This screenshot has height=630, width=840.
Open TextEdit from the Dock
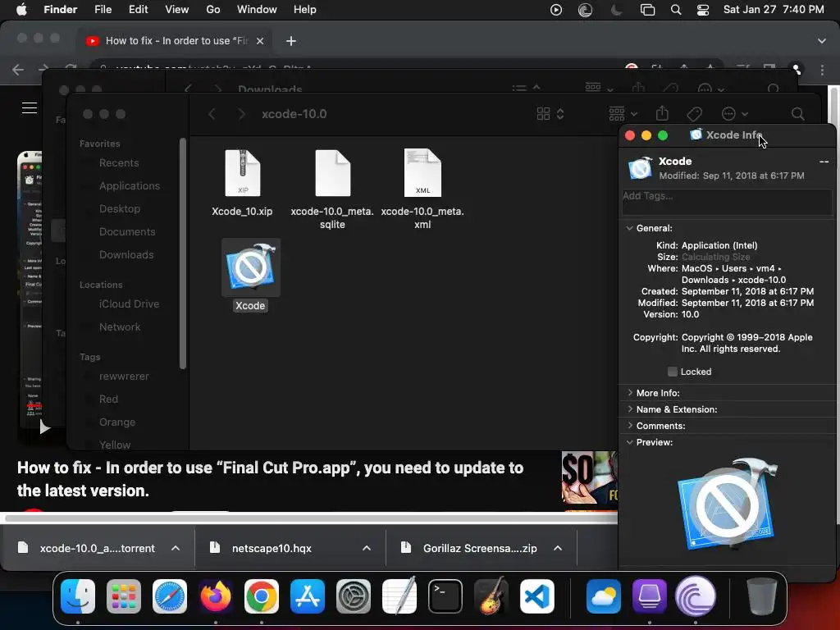[x=399, y=596]
